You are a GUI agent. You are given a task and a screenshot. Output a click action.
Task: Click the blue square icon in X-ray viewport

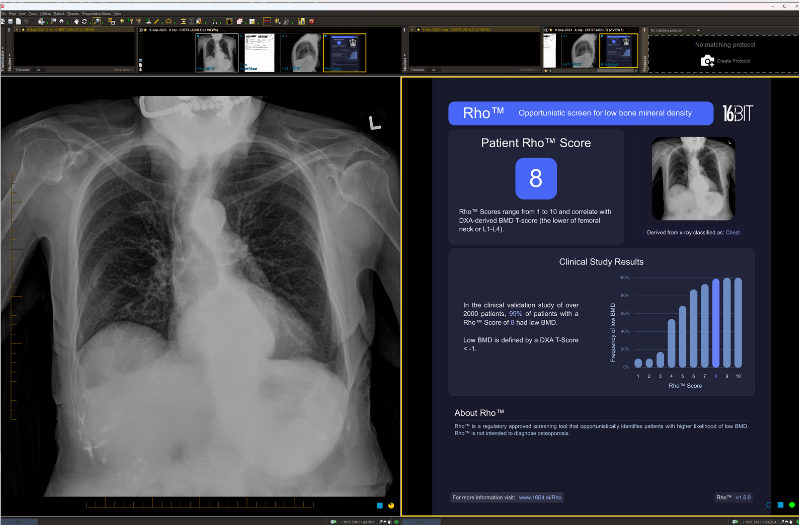tap(380, 505)
